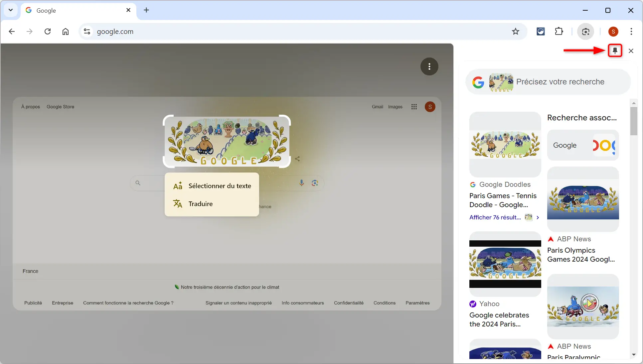Screen dimensions: 643x364
Task: Open the Paramètres footer menu
Action: click(x=417, y=303)
